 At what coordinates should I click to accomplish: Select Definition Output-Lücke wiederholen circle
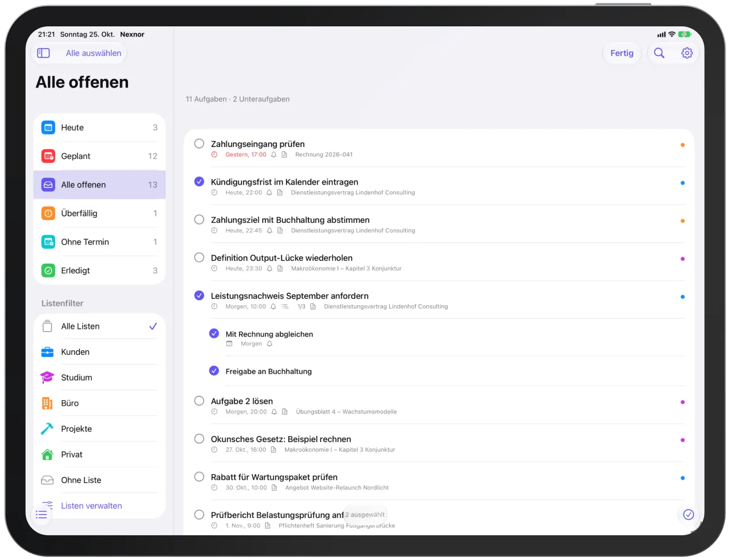point(199,258)
